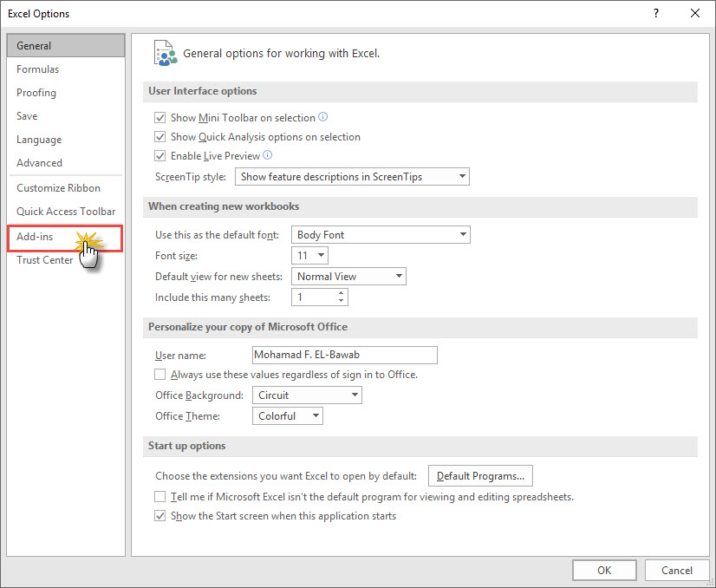Enable Always use these values checkbox

(159, 375)
